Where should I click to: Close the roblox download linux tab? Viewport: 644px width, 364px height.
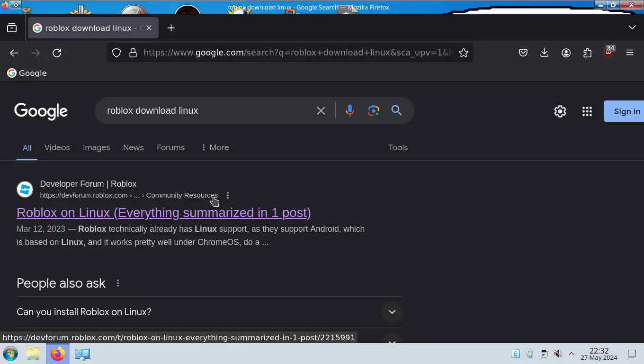[149, 28]
